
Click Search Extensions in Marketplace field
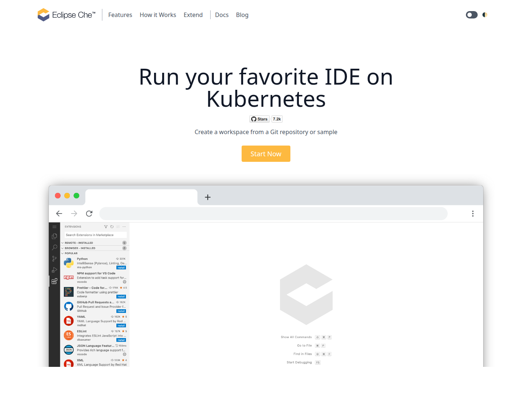point(96,235)
